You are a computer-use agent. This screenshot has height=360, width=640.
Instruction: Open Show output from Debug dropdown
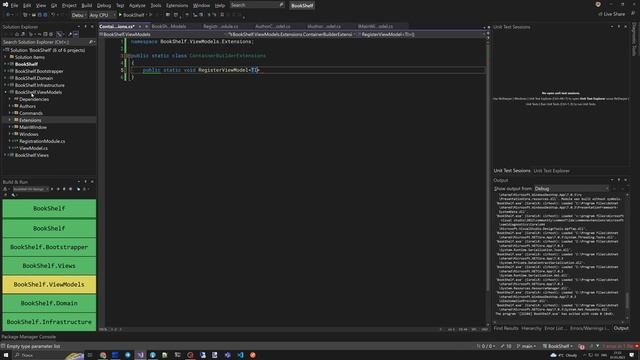click(571, 189)
